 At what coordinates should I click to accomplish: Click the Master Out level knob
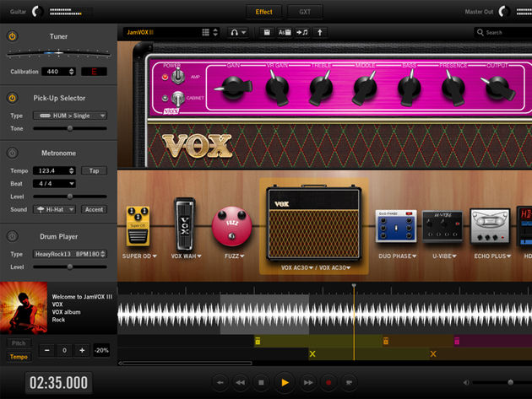pyautogui.click(x=504, y=12)
